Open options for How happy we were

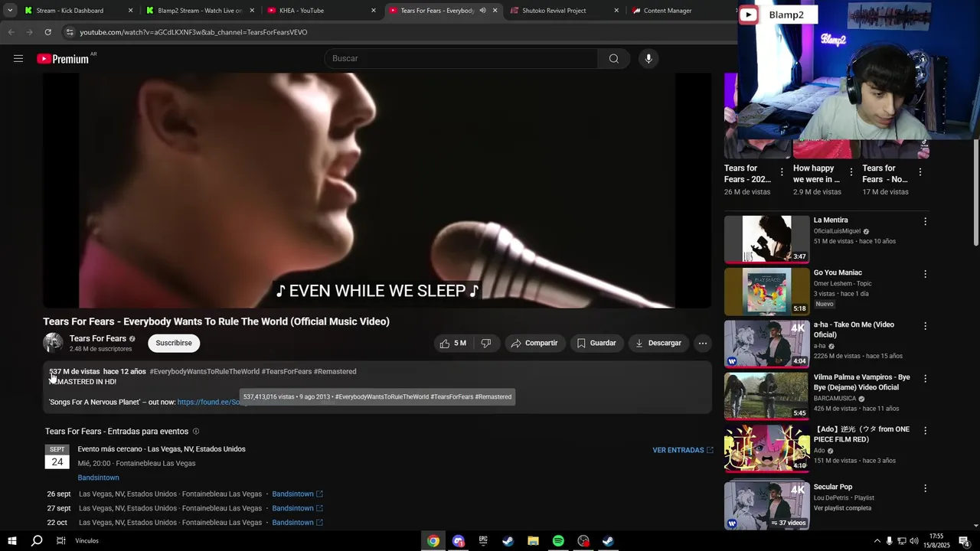pyautogui.click(x=851, y=172)
